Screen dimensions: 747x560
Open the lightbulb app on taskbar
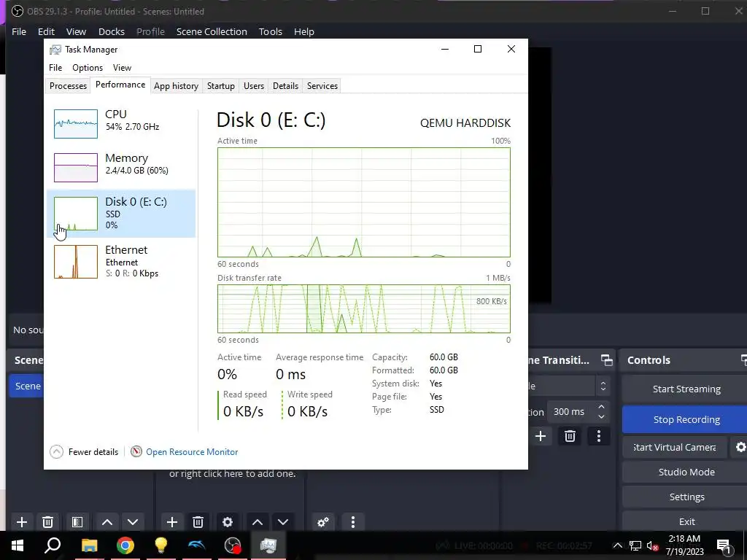click(161, 545)
